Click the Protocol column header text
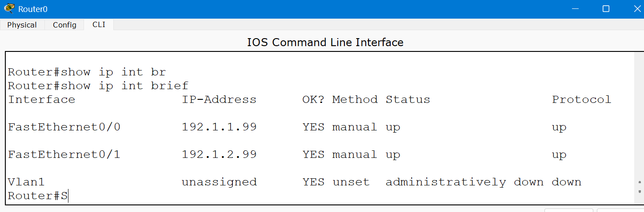This screenshot has height=212, width=644. 581,100
